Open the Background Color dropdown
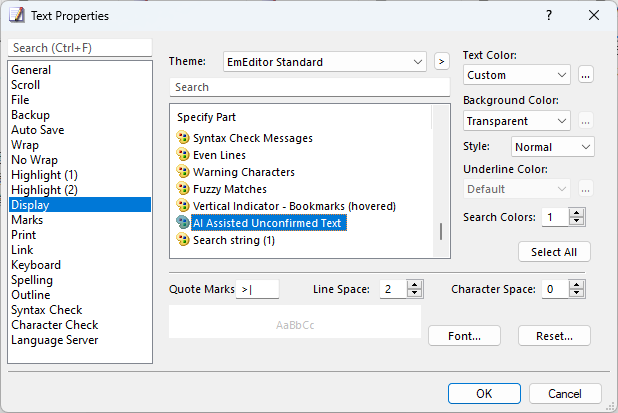The height and width of the screenshot is (413, 618). 517,121
